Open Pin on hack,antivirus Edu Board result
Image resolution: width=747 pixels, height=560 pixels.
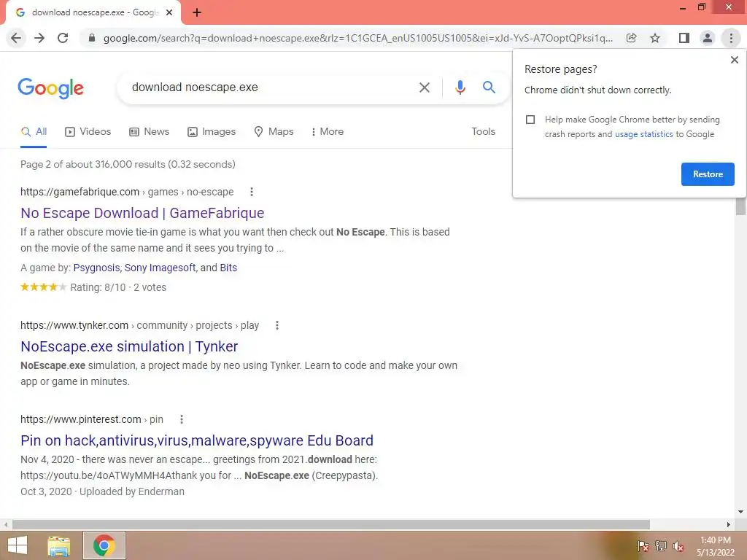[197, 441]
